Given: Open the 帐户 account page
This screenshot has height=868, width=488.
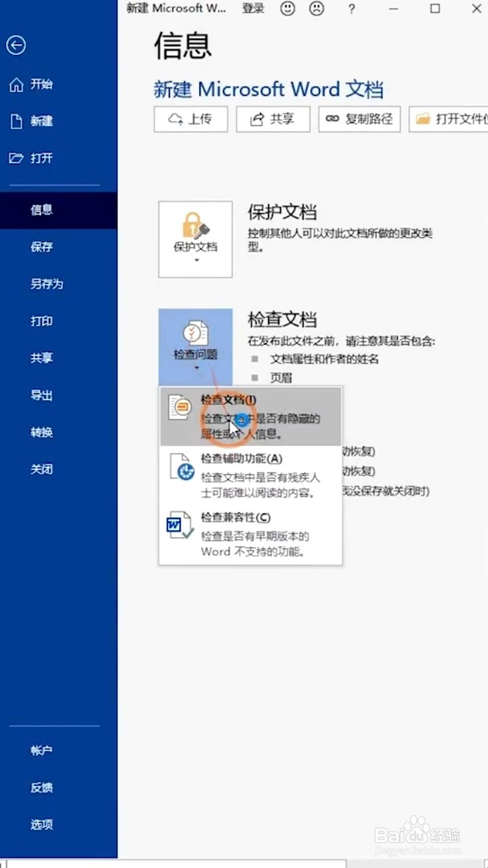Looking at the screenshot, I should [x=58, y=751].
